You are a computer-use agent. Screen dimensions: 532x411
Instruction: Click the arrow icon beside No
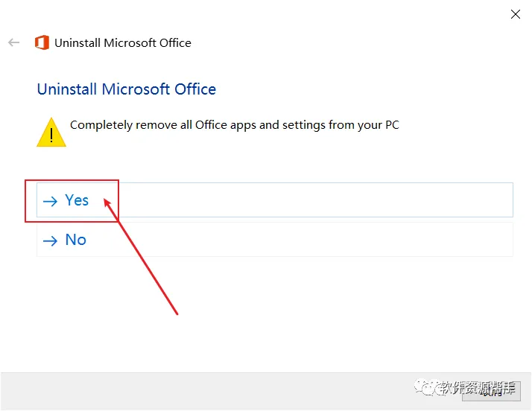point(50,240)
